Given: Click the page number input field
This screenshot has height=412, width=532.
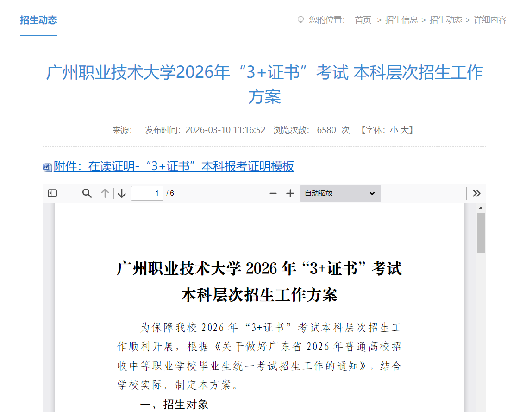Looking at the screenshot, I should point(147,193).
